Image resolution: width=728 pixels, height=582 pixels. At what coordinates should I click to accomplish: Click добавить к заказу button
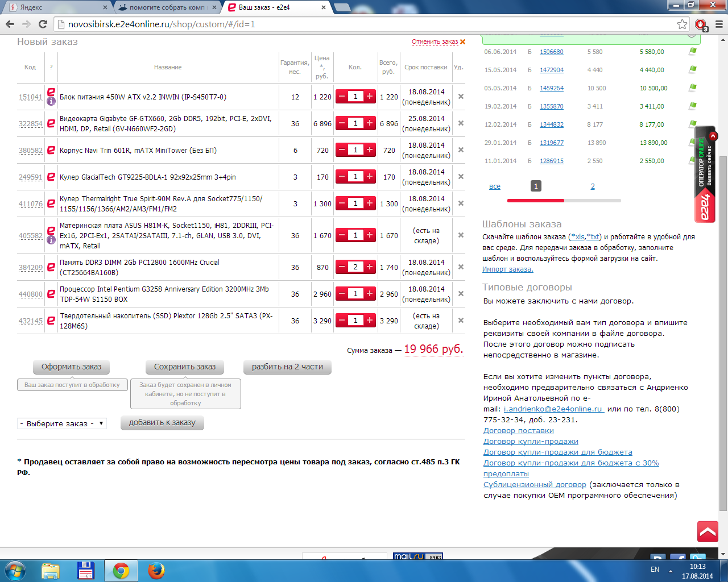[x=162, y=422]
